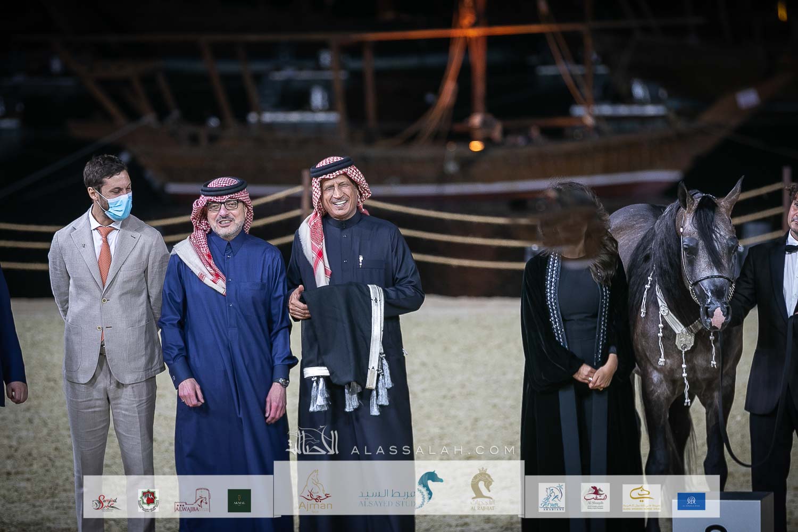Click the Dubai Arabian Horse Stud logo

(641, 498)
